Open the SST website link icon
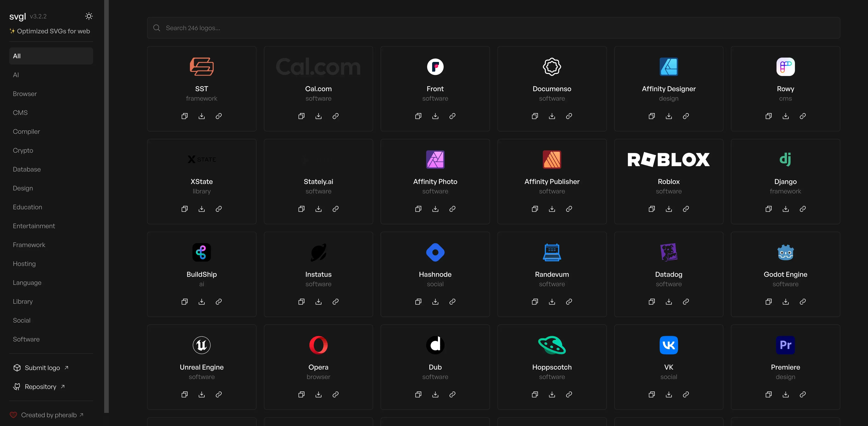Screen dimensions: 868x426 [x=219, y=116]
